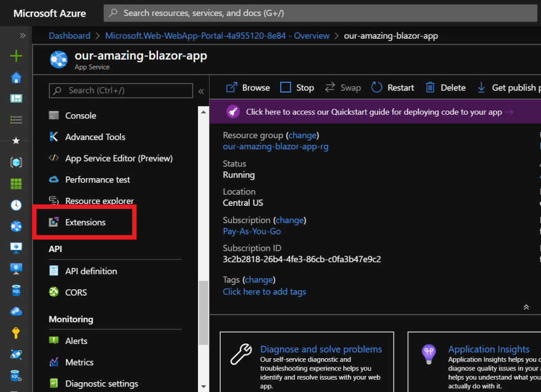The height and width of the screenshot is (392, 541).
Task: Click the Central US location value
Action: [243, 203]
